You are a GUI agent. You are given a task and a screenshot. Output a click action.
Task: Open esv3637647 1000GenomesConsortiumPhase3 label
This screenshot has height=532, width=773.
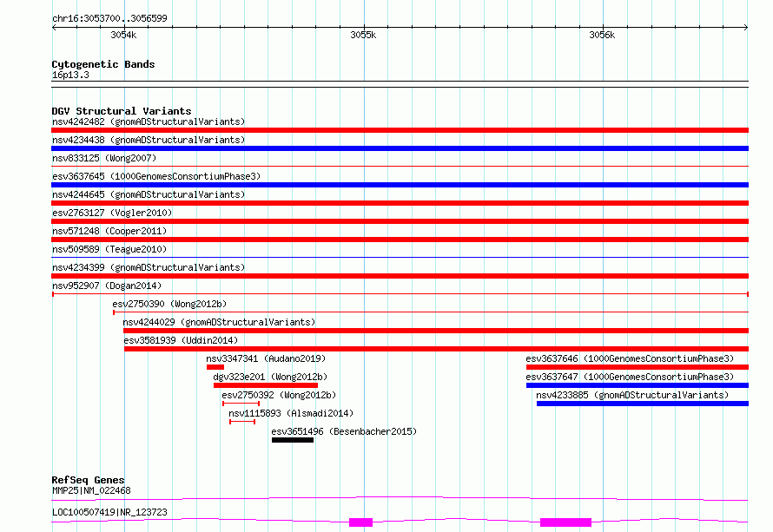(630, 377)
